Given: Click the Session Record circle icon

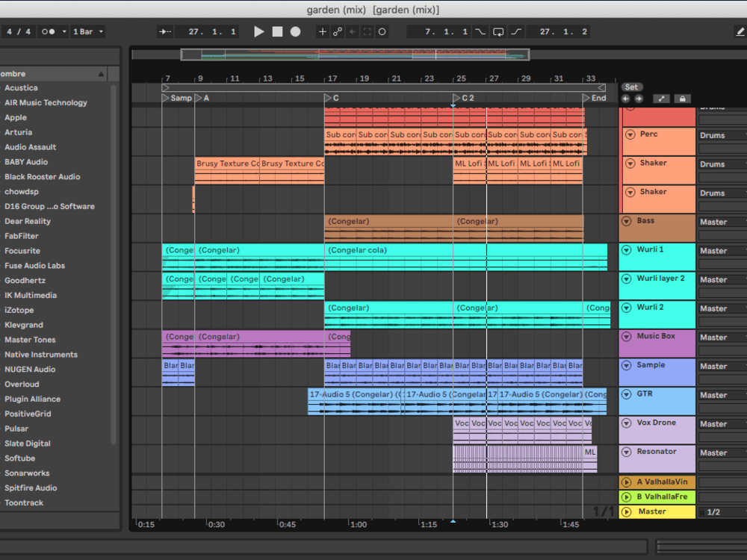Looking at the screenshot, I should (382, 31).
